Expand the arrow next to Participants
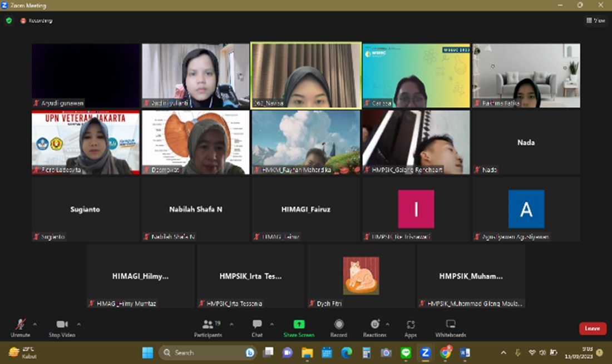612x364 pixels. (231, 323)
